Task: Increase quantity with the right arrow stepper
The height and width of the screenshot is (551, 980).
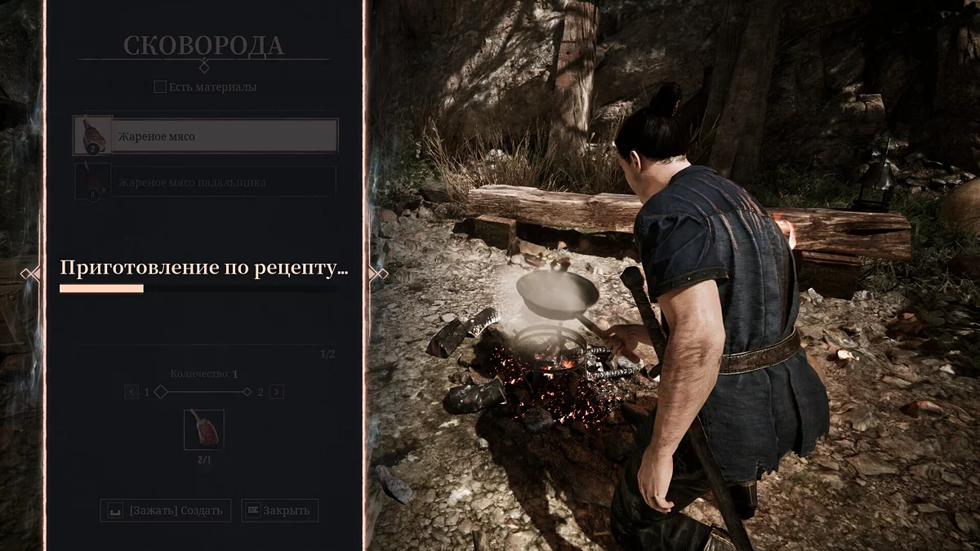Action: tap(277, 392)
